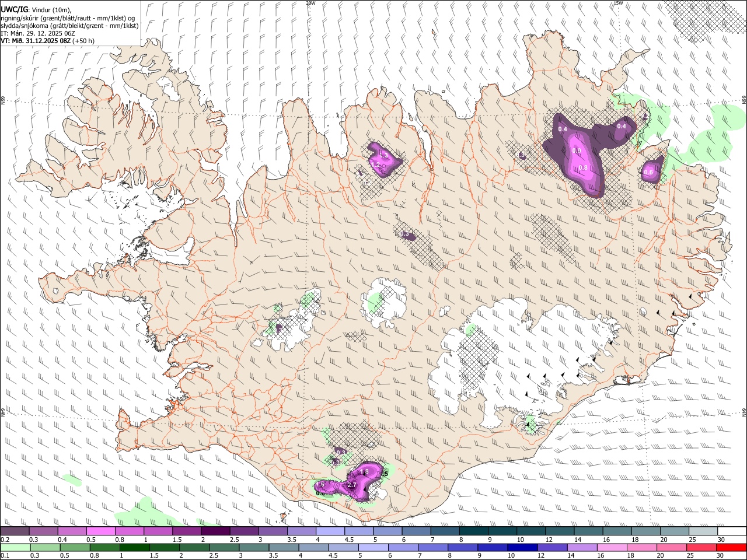This screenshot has width=747, height=560.
Task: Click the 0.8 snowfall value below 0.9
Action: point(583,168)
